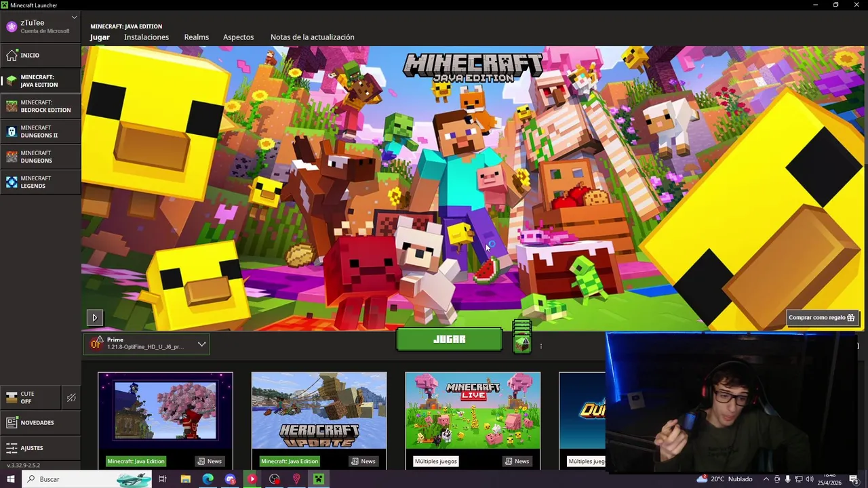Click Múltiples juegos tag on Minecraft Live card

(x=436, y=461)
